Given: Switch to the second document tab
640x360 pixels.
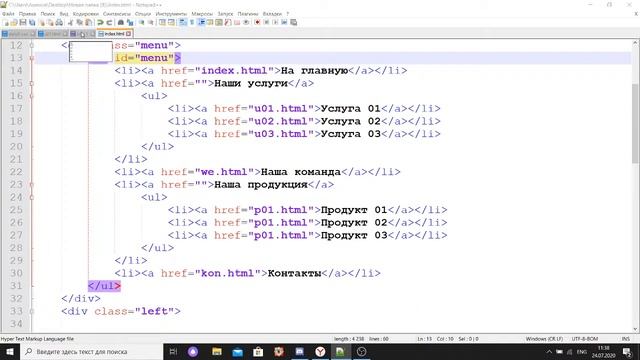Looking at the screenshot, I should pos(53,34).
